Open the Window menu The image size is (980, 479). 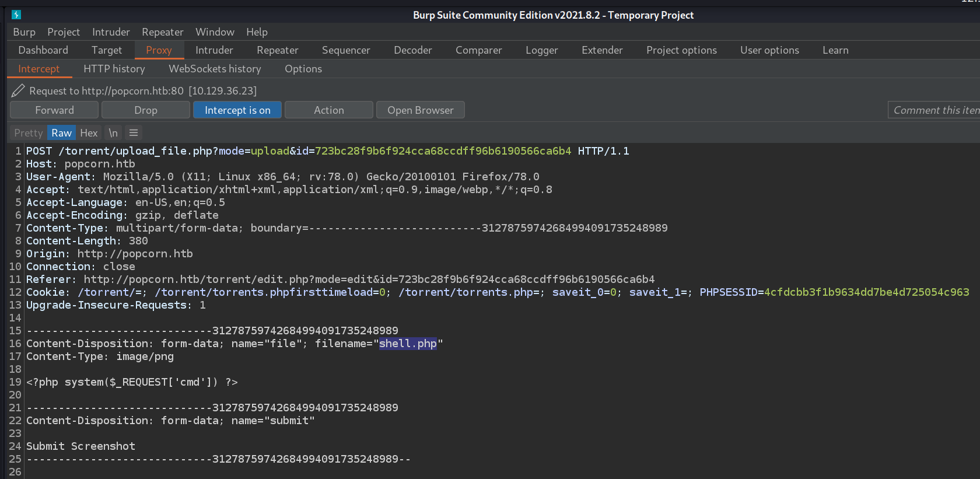point(215,32)
